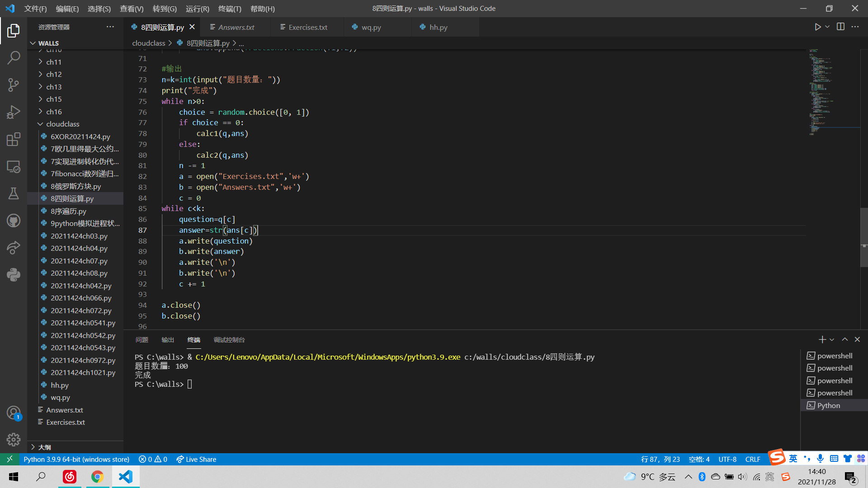Expand the 大纲 outline section
The height and width of the screenshot is (488, 868).
(x=44, y=447)
